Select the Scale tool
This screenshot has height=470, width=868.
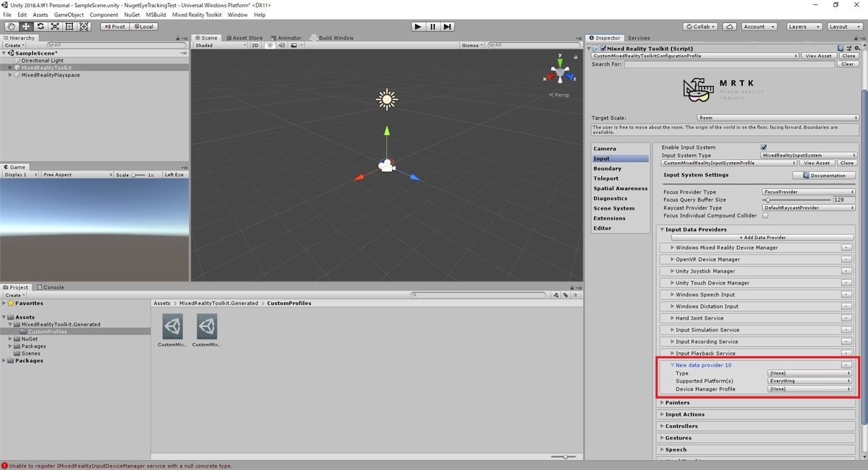click(x=55, y=26)
